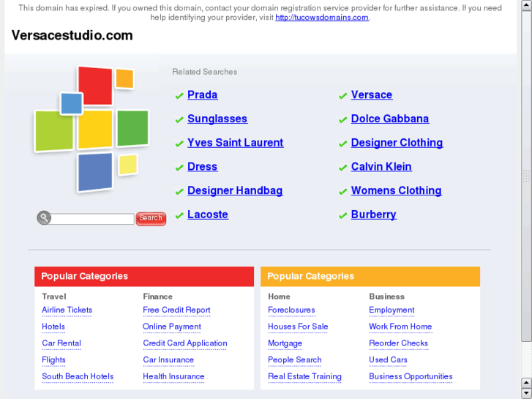Click the scrollbar up arrow at top

pos(526,5)
